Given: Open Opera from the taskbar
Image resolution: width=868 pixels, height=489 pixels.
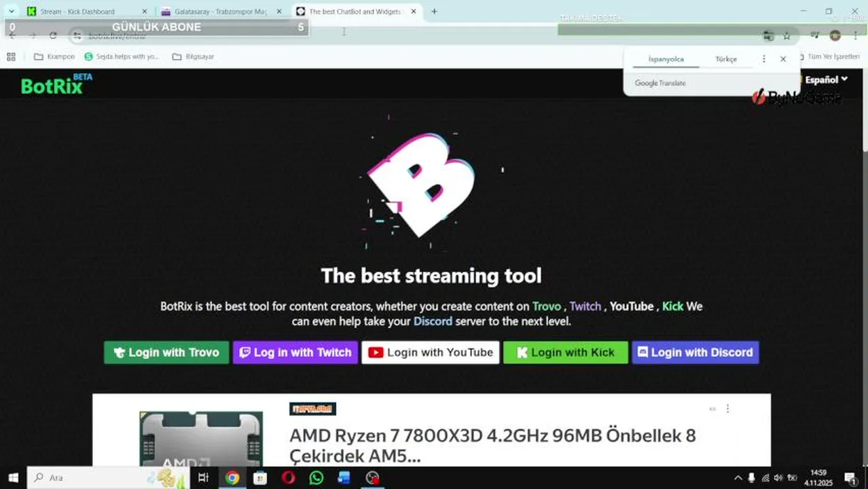Looking at the screenshot, I should pos(288,477).
